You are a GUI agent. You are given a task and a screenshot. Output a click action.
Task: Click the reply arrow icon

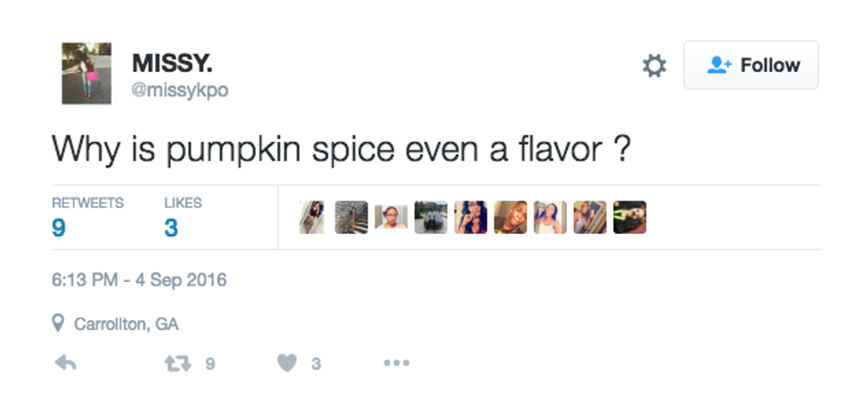66,363
